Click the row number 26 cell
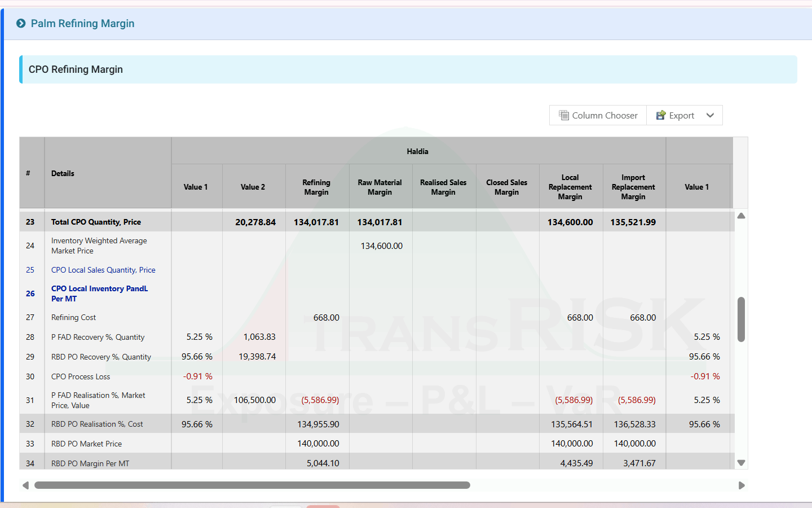812x508 pixels. pos(30,294)
